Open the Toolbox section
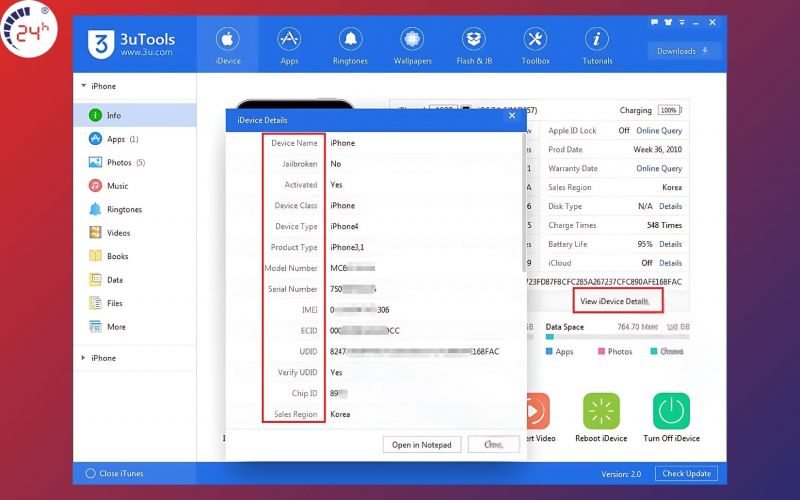800x500 pixels. coord(535,45)
